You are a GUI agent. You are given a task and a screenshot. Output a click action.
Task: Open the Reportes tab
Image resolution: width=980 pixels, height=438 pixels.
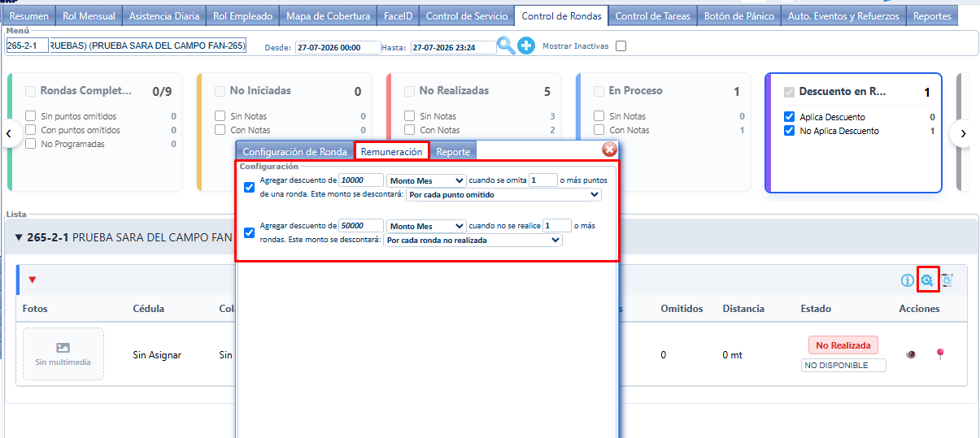click(x=932, y=15)
